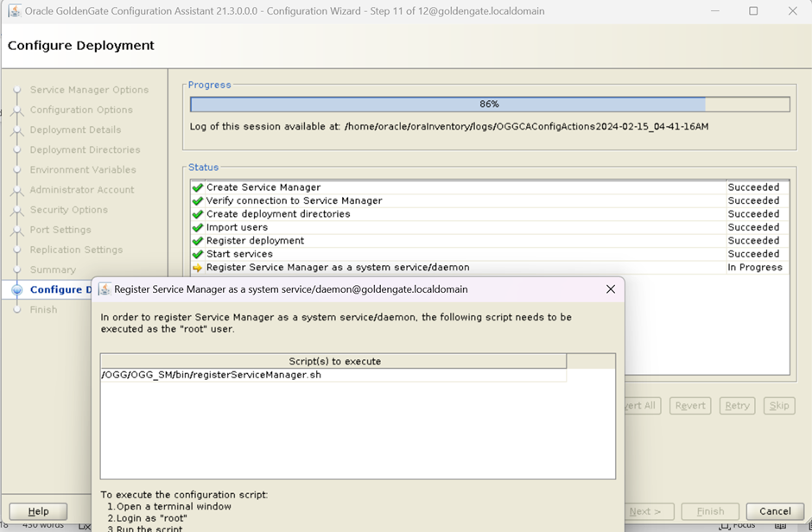The width and height of the screenshot is (812, 532).
Task: Close the Register Service Manager dialog
Action: [611, 289]
